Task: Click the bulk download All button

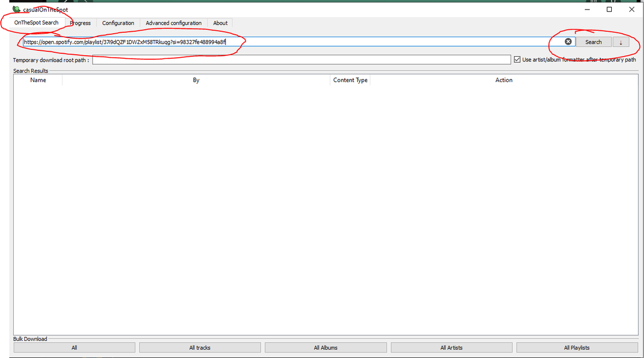Action: (74, 347)
